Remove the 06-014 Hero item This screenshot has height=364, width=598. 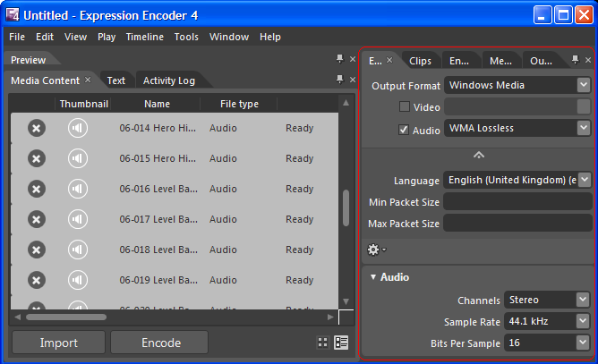(36, 128)
